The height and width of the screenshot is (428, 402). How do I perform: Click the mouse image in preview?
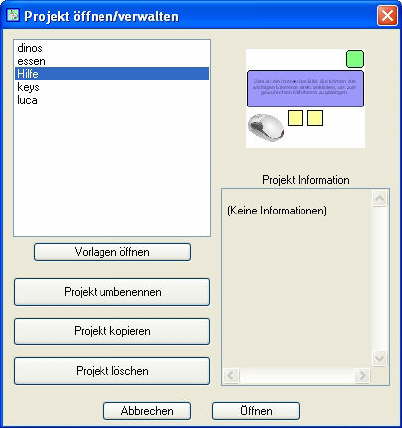click(x=266, y=127)
